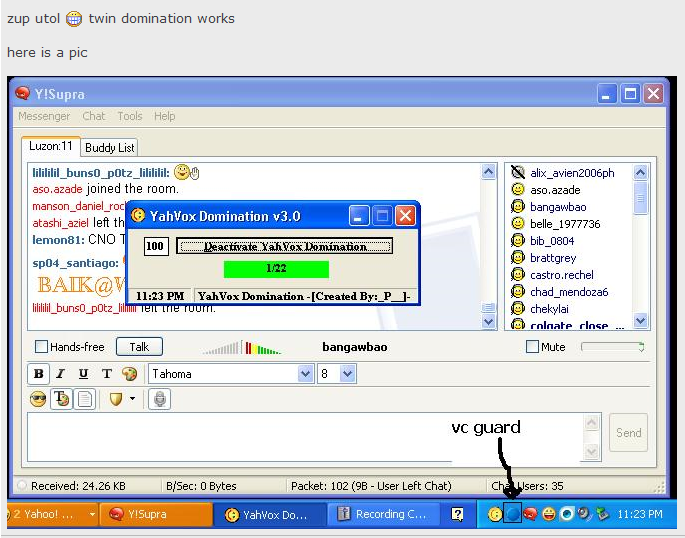The height and width of the screenshot is (538, 685).
Task: Click Deactivate YahVox Domination button
Action: tap(285, 246)
